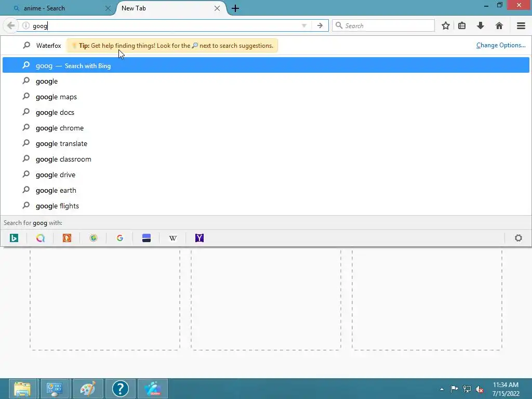Click the Action Center flag icon
The image size is (532, 399).
(x=454, y=389)
